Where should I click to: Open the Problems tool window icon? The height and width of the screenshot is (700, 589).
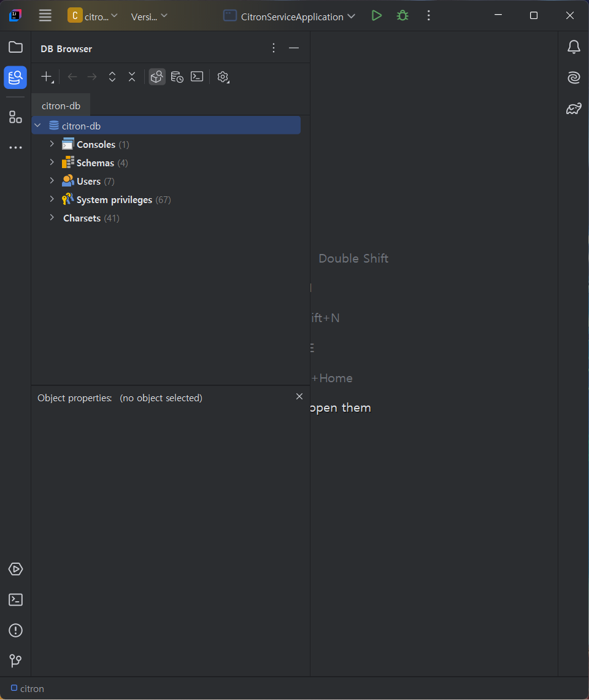[x=15, y=630]
